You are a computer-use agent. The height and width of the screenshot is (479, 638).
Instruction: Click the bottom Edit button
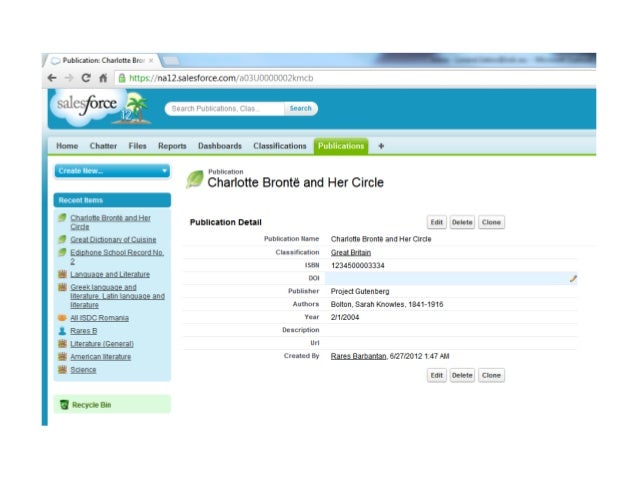[x=437, y=375]
